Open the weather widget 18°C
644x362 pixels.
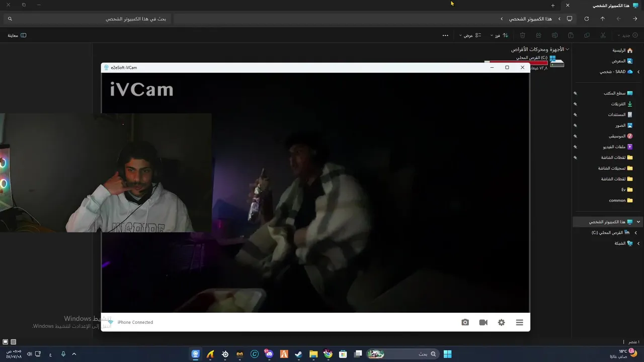(x=624, y=354)
